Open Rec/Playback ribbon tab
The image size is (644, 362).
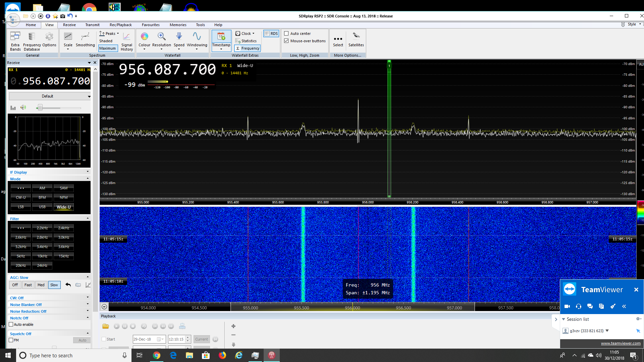pyautogui.click(x=121, y=25)
